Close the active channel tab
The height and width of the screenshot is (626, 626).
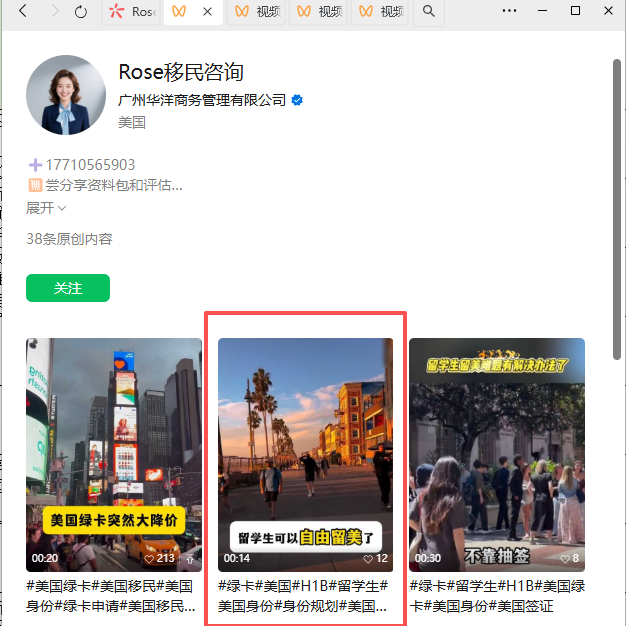207,12
